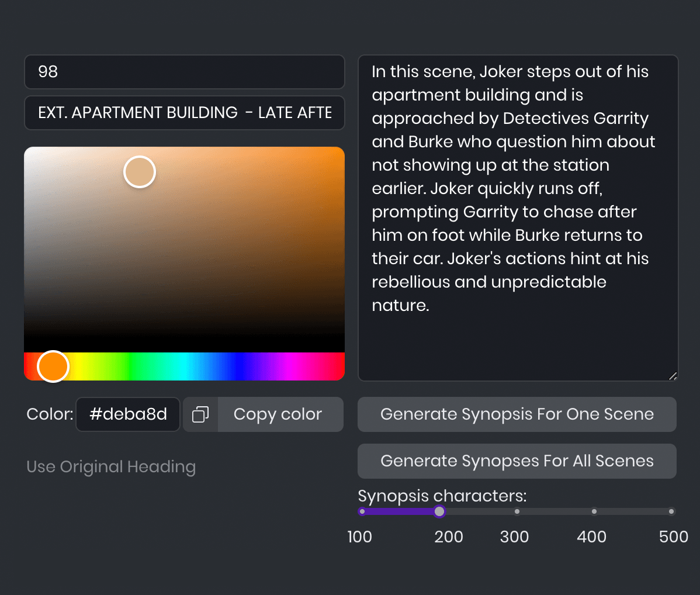Click the synopsis characters slider handle
This screenshot has height=595, width=700.
pyautogui.click(x=439, y=511)
